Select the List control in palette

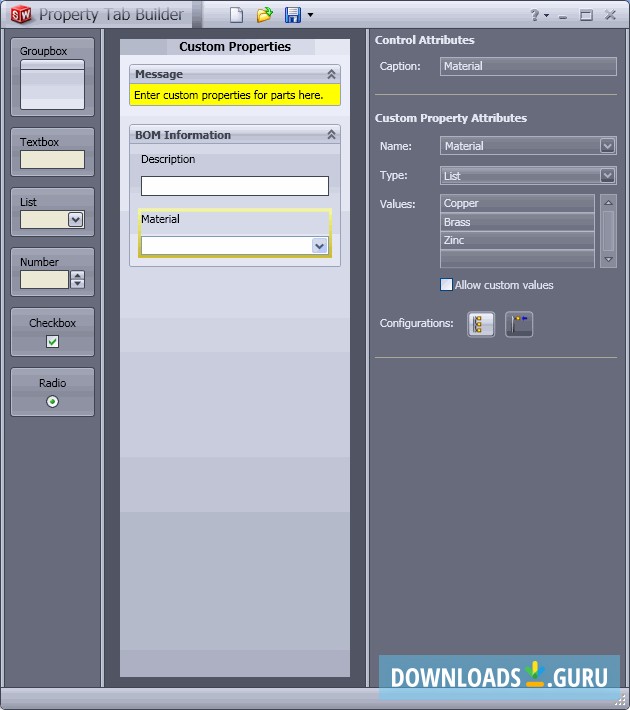[53, 212]
